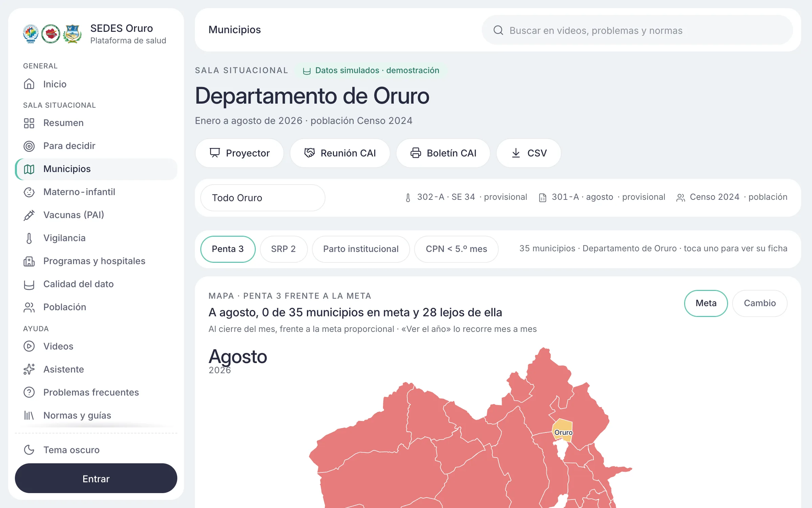
Task: Click 301-A · agosto provisional source
Action: coord(602,197)
